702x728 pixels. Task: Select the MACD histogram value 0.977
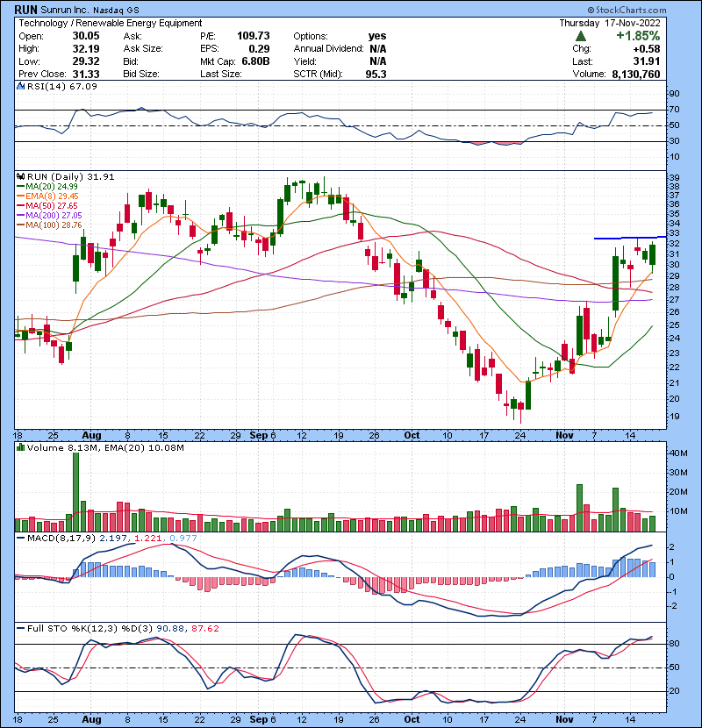pos(183,539)
